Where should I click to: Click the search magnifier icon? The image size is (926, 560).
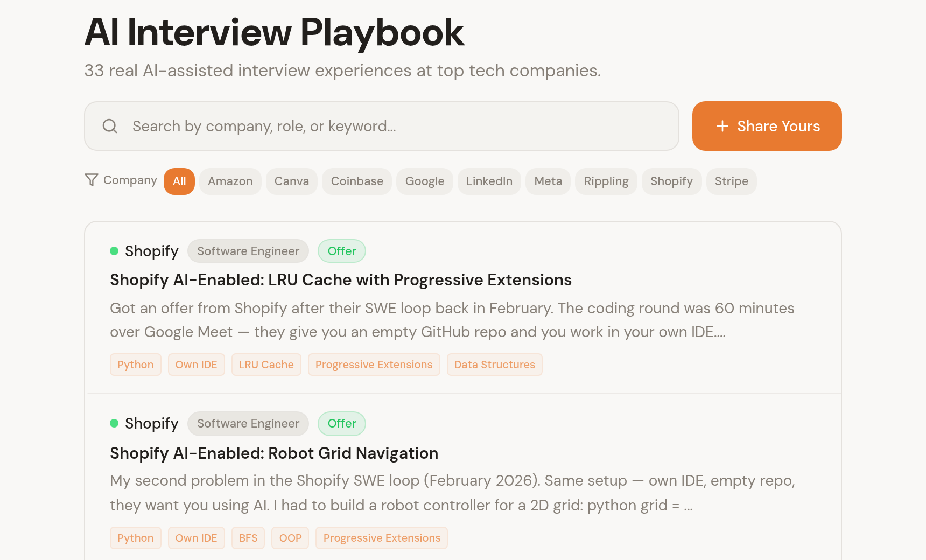pos(109,126)
